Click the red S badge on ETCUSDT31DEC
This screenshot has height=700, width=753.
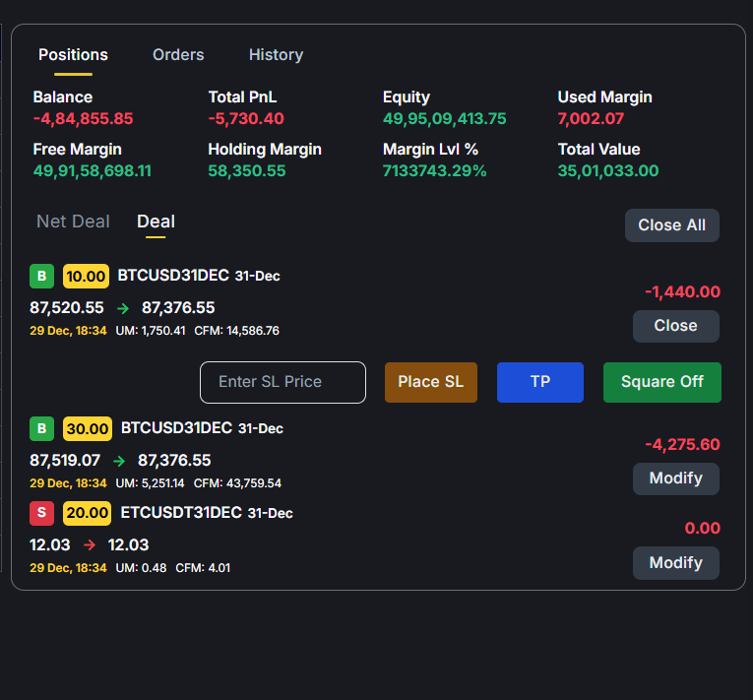point(41,513)
